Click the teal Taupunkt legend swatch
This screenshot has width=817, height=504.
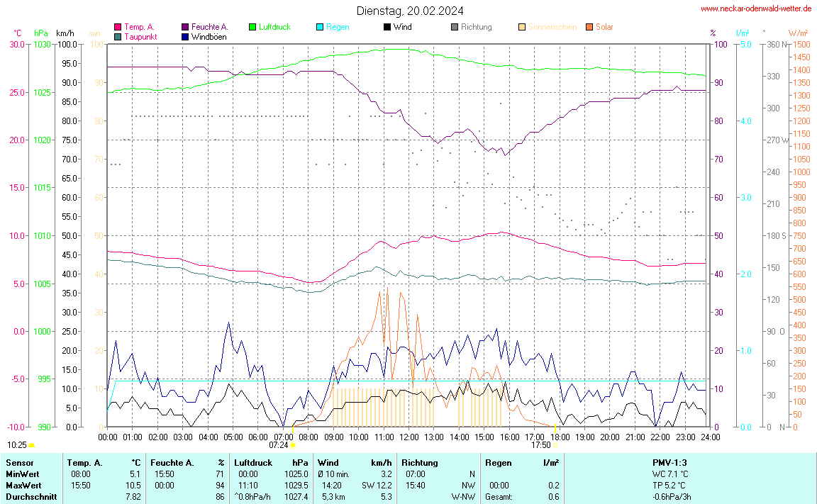coord(118,36)
